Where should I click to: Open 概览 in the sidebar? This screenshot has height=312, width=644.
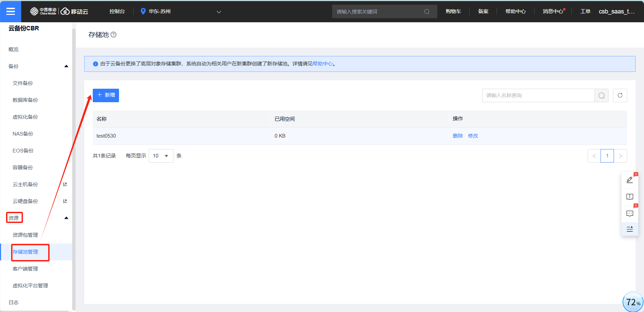click(13, 49)
